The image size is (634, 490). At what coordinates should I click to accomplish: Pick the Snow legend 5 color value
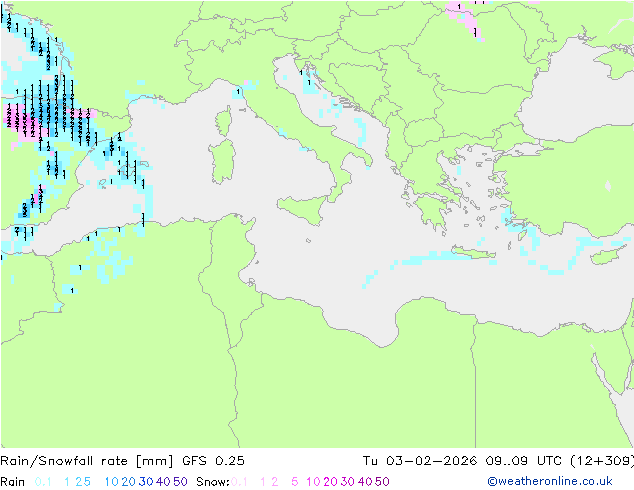pos(295,482)
